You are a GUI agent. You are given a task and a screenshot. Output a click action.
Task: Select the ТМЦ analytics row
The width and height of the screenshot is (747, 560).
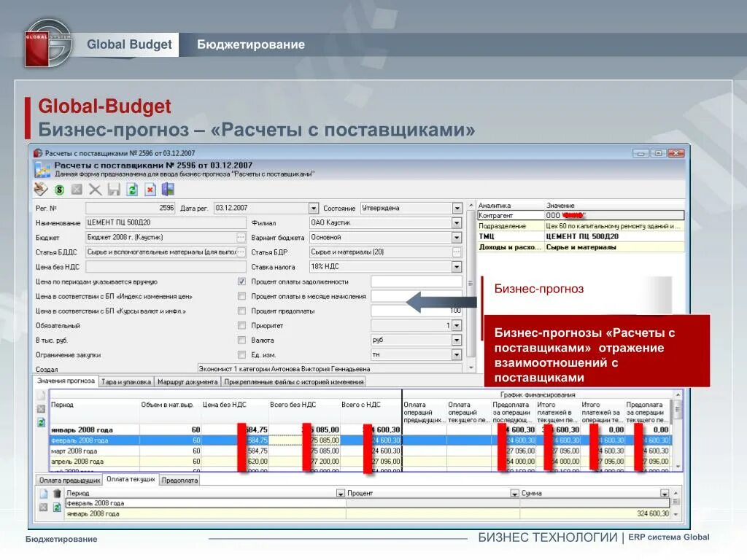click(x=581, y=236)
